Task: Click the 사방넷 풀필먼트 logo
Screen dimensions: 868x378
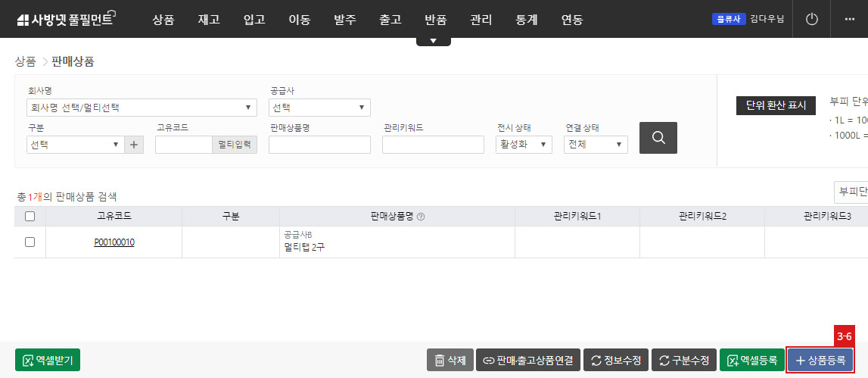Action: 65,20
